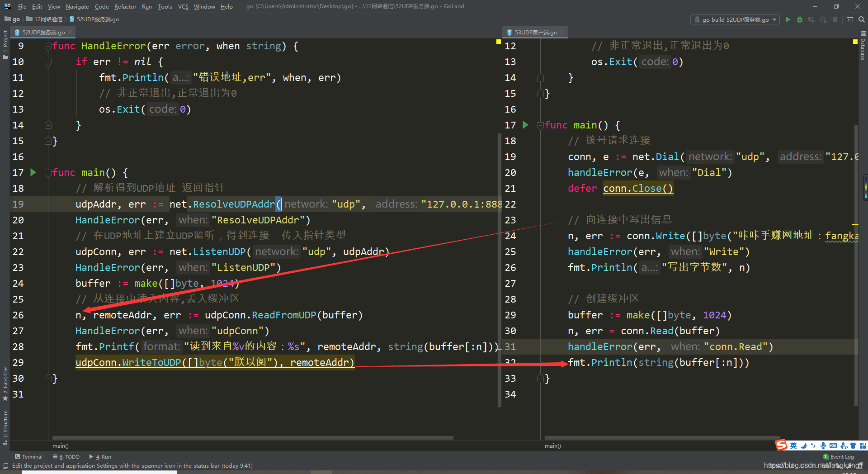Click the Stop process square icon
Viewport: 868px width, 474px height.
click(x=835, y=19)
